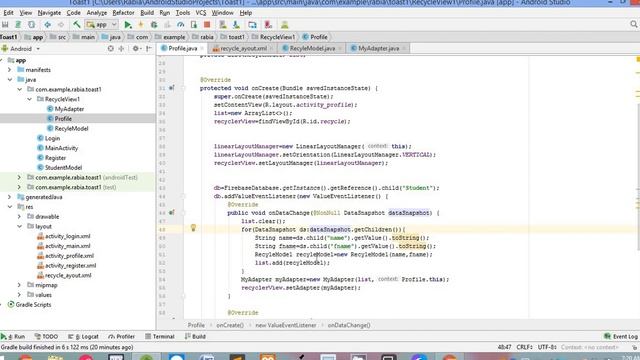This screenshot has height=360, width=640.
Task: Open the Event Log panel
Action: [620, 337]
